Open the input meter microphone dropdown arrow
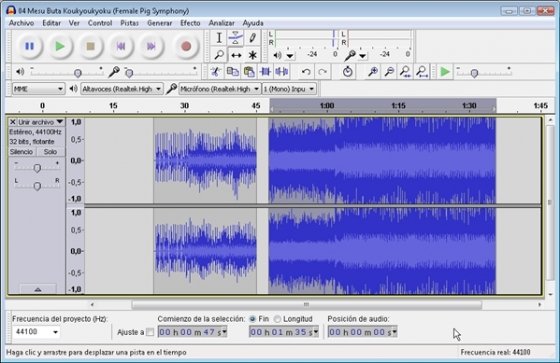Screen dimensions: 560x363 (363, 56)
